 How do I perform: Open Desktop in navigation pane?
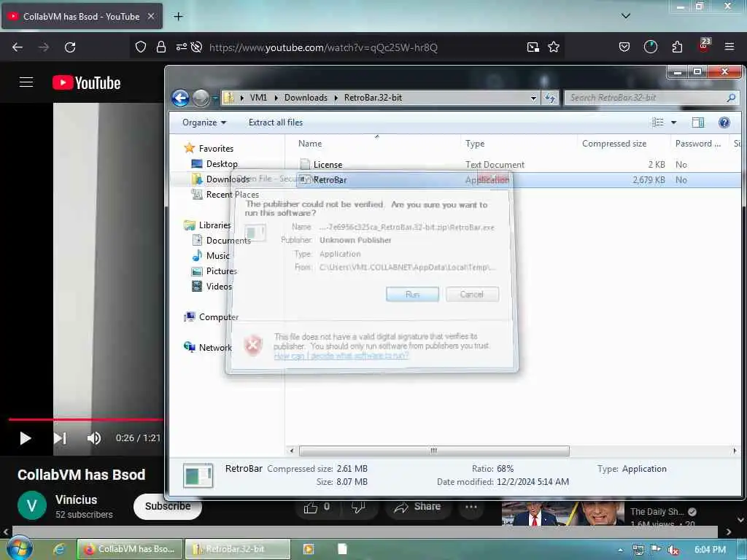(x=222, y=164)
